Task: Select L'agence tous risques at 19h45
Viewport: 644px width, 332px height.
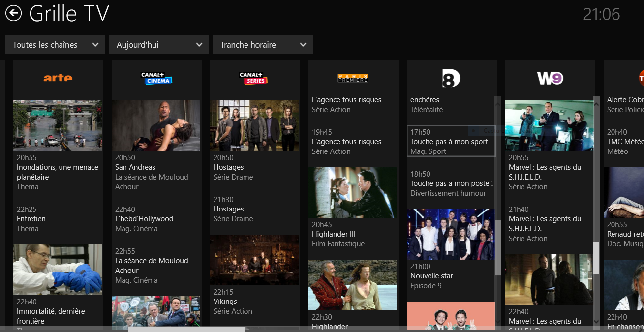Action: [347, 142]
